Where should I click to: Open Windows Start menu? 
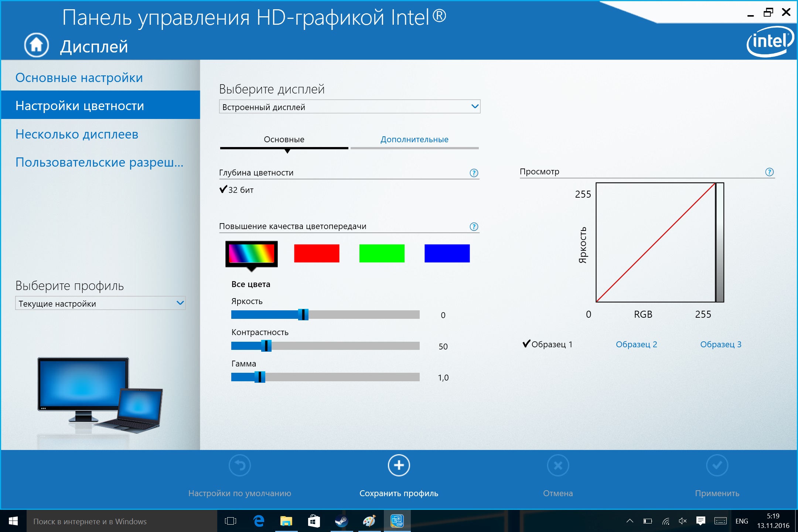(x=13, y=521)
